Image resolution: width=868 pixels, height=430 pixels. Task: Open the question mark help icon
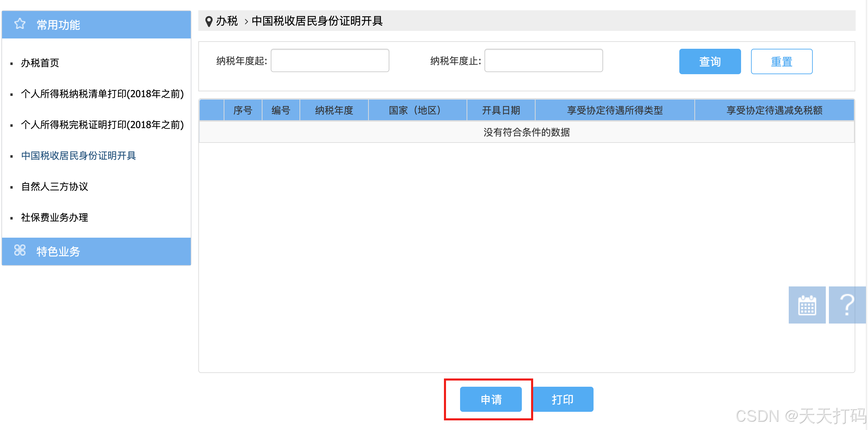(847, 305)
